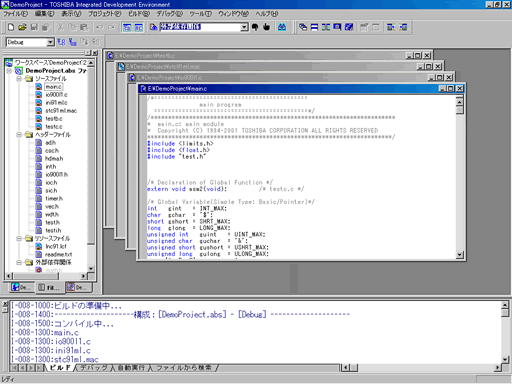
Task: Click the blue edit-page toolbar icon
Action: pyautogui.click(x=349, y=27)
